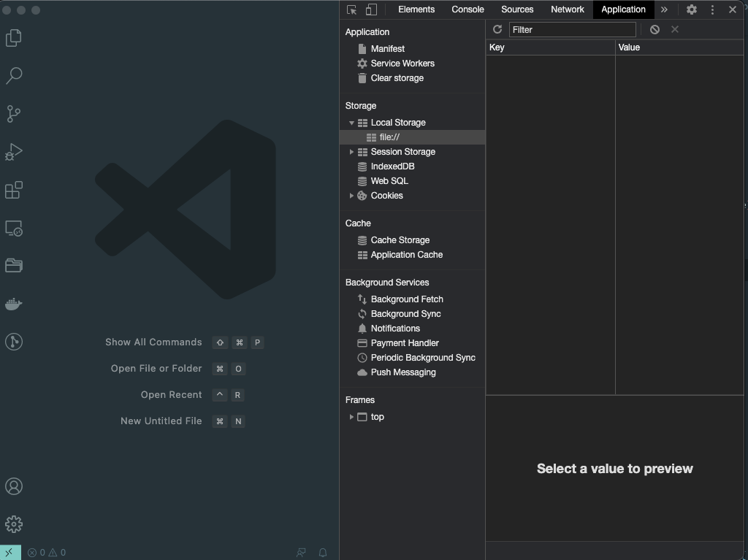Expand the Cookies entry
This screenshot has width=748, height=560.
[x=351, y=195]
